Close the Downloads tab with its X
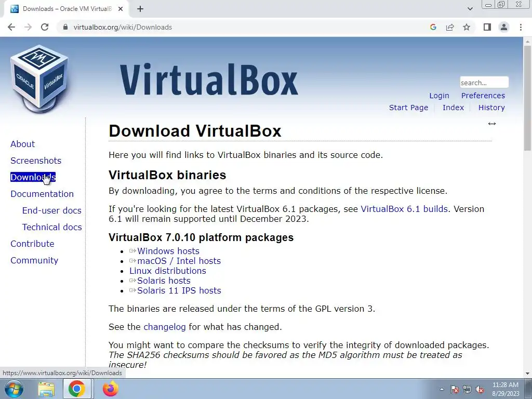 121,9
